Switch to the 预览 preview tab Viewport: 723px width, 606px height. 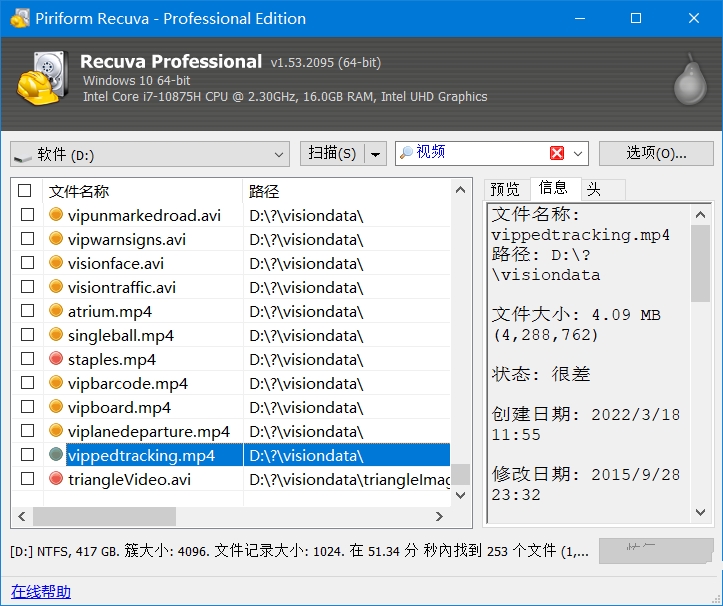pyautogui.click(x=506, y=189)
